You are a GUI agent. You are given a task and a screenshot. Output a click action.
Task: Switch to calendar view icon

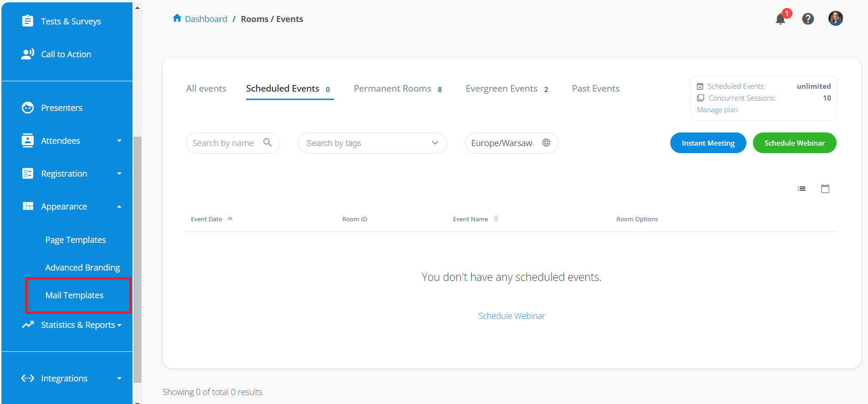tap(825, 189)
